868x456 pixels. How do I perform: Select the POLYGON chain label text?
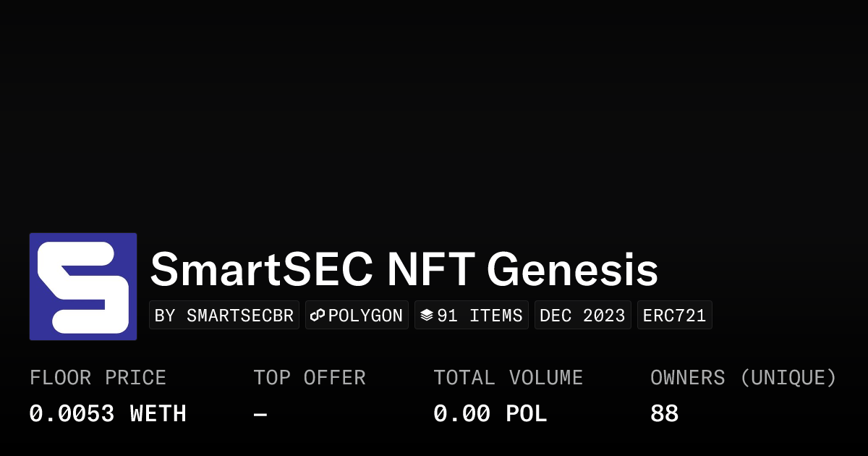click(365, 316)
